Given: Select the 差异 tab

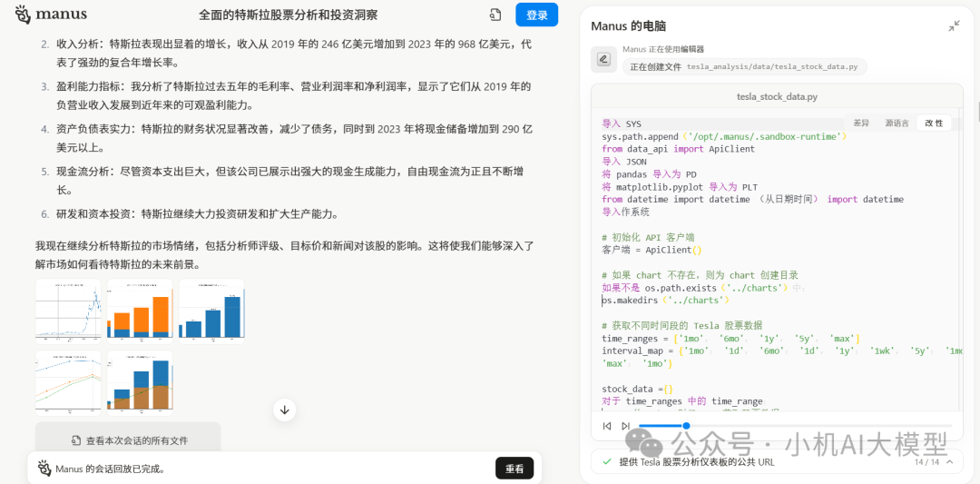Looking at the screenshot, I should click(x=861, y=123).
